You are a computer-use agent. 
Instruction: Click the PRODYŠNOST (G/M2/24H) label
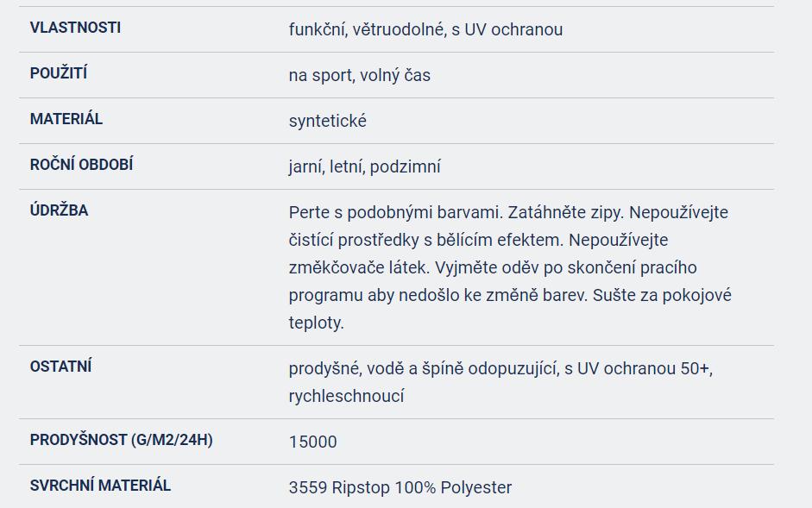click(121, 440)
